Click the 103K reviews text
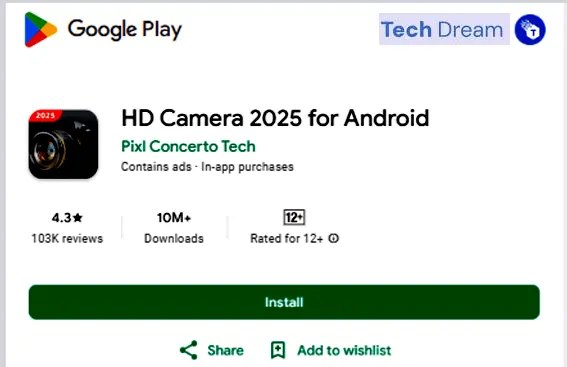 click(67, 239)
